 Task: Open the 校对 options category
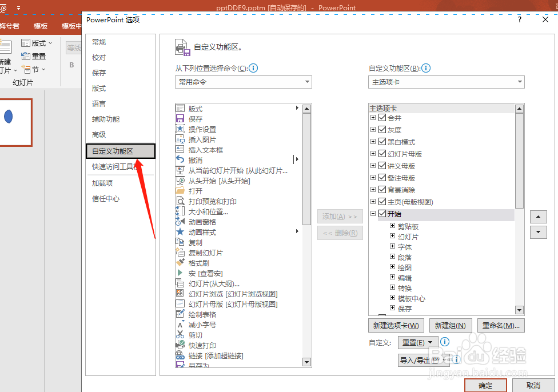click(99, 57)
